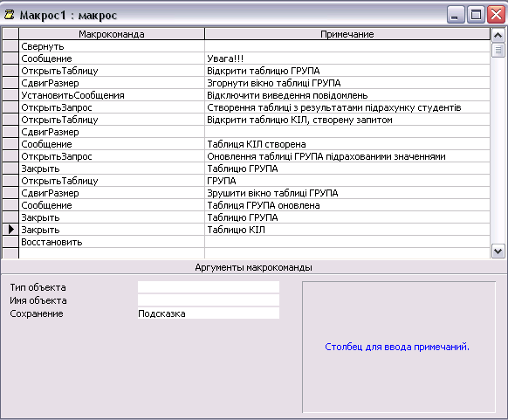Select Сообщение action for Таблиця ГРУПА оновлена
Viewport: 508px width, 420px height.
tap(112, 205)
